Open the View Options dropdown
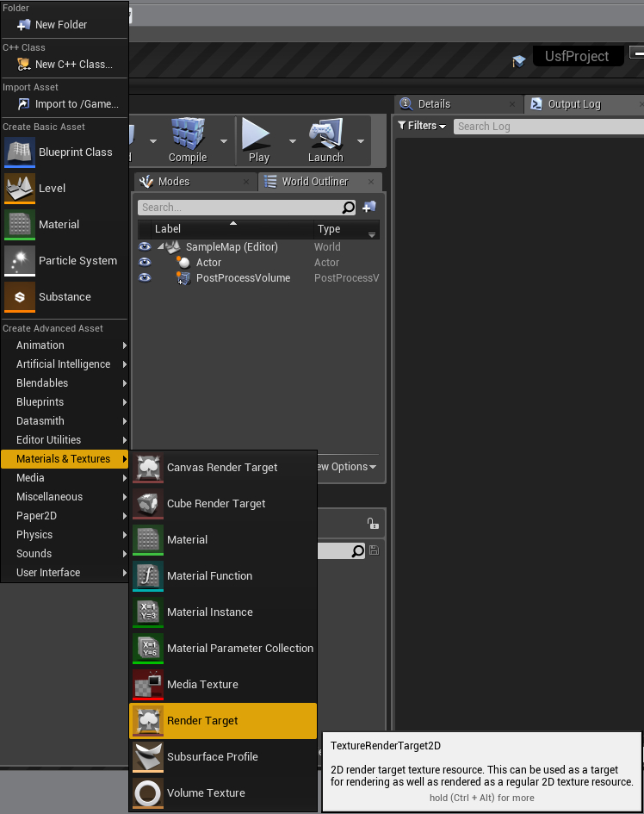Image resolution: width=644 pixels, height=814 pixels. (347, 467)
